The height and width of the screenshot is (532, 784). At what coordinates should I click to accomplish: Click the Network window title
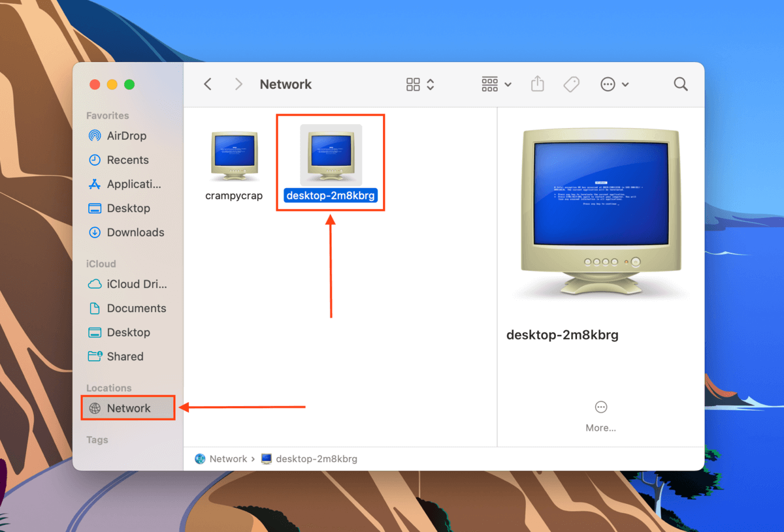286,84
